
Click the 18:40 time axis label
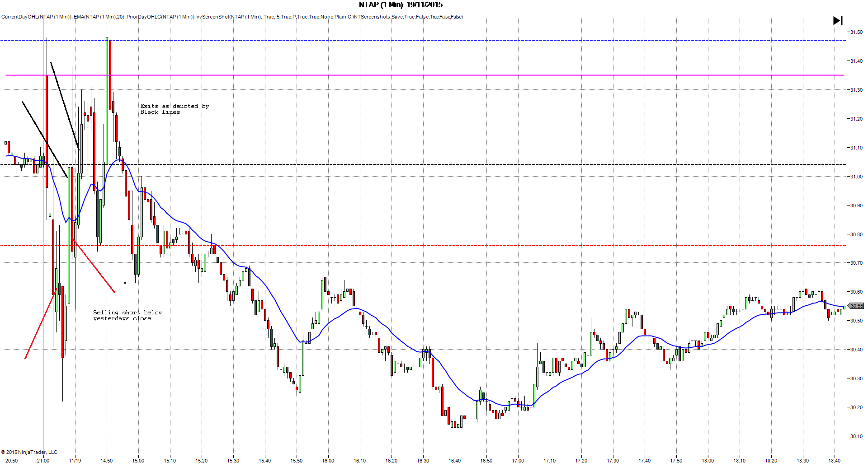pos(835,461)
